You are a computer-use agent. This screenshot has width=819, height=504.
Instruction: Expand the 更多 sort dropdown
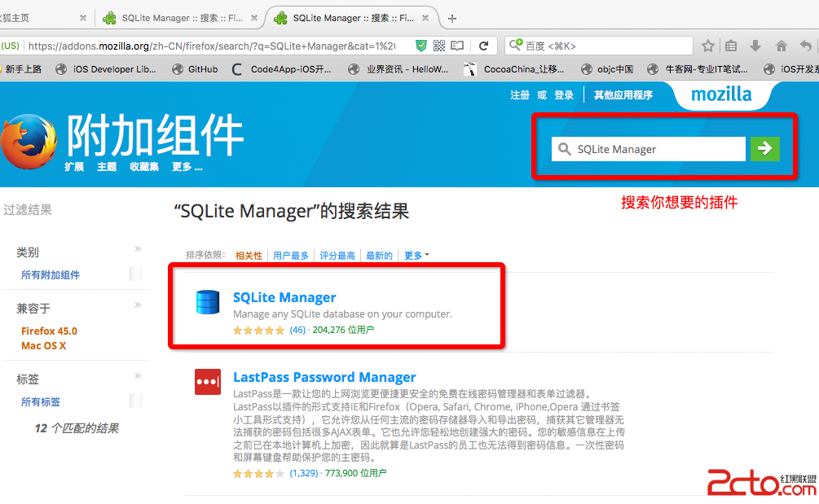[x=416, y=256]
